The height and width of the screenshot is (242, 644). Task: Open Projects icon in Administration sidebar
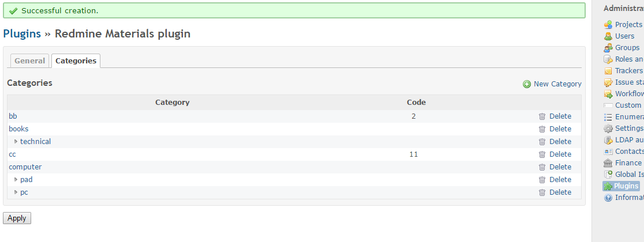point(608,25)
